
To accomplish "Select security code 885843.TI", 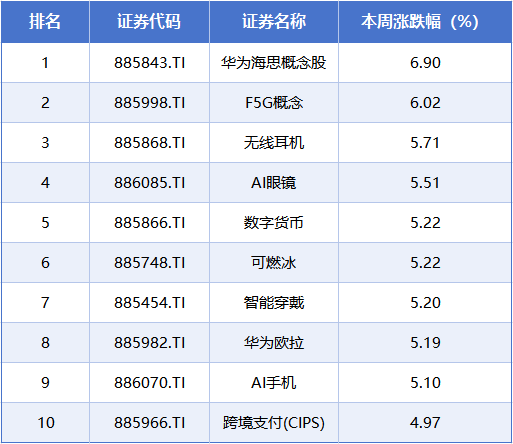I will tap(149, 63).
